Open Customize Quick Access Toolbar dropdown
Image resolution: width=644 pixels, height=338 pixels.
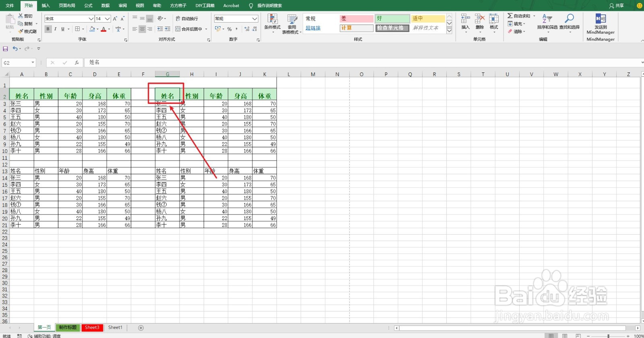coord(39,49)
